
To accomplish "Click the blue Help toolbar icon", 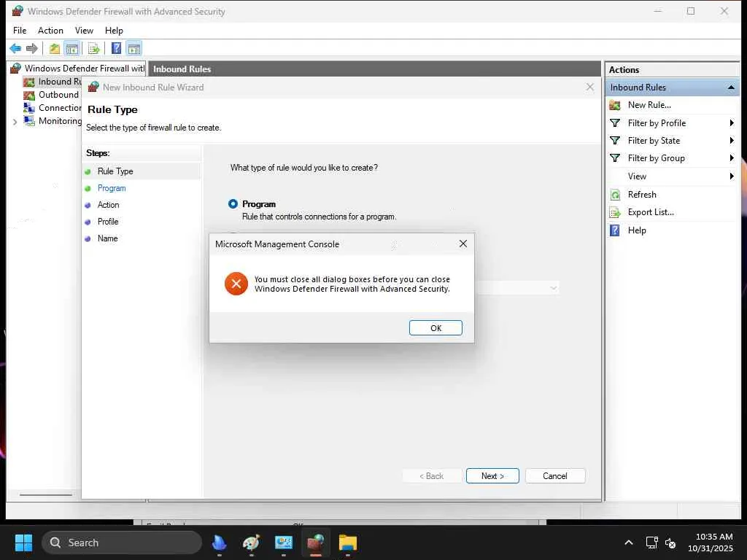I will tap(116, 48).
